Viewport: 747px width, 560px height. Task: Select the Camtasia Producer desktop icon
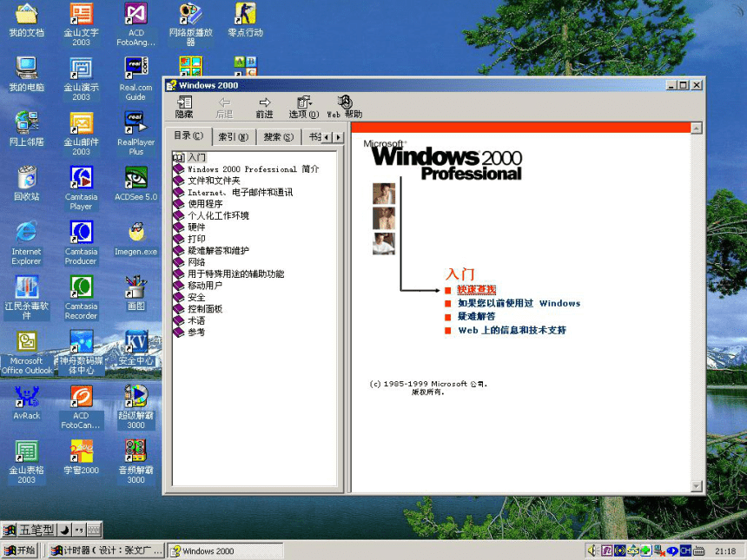tap(82, 243)
